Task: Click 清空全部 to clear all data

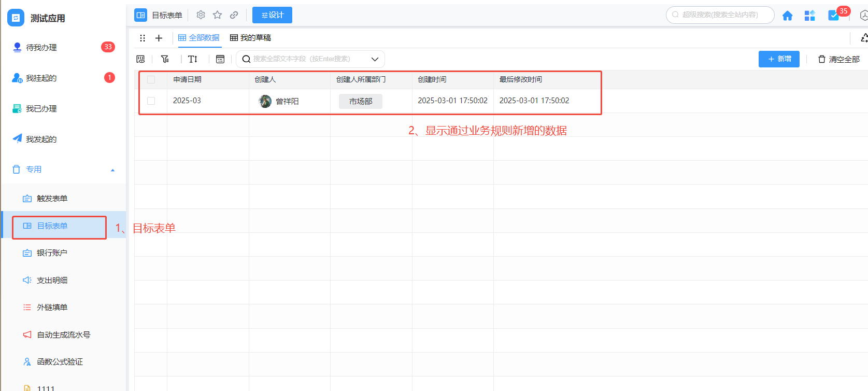Action: [x=839, y=59]
